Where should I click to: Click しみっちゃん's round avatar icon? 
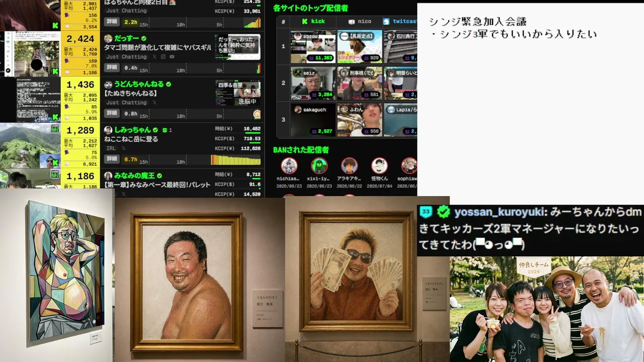[108, 130]
